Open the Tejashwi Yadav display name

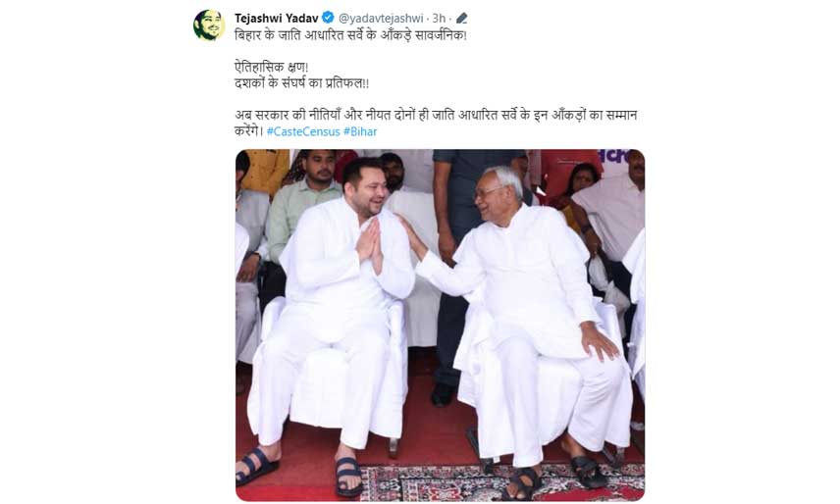click(x=277, y=19)
